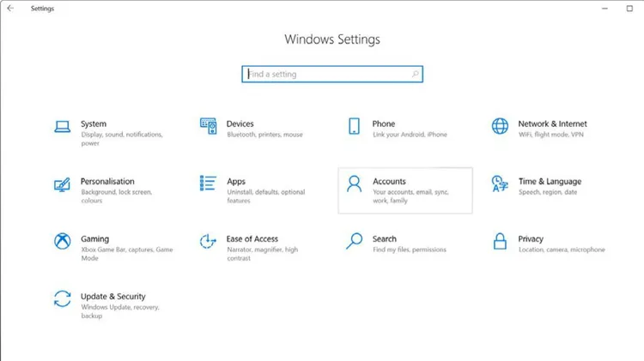
Task: Open Update & Security label
Action: 113,296
